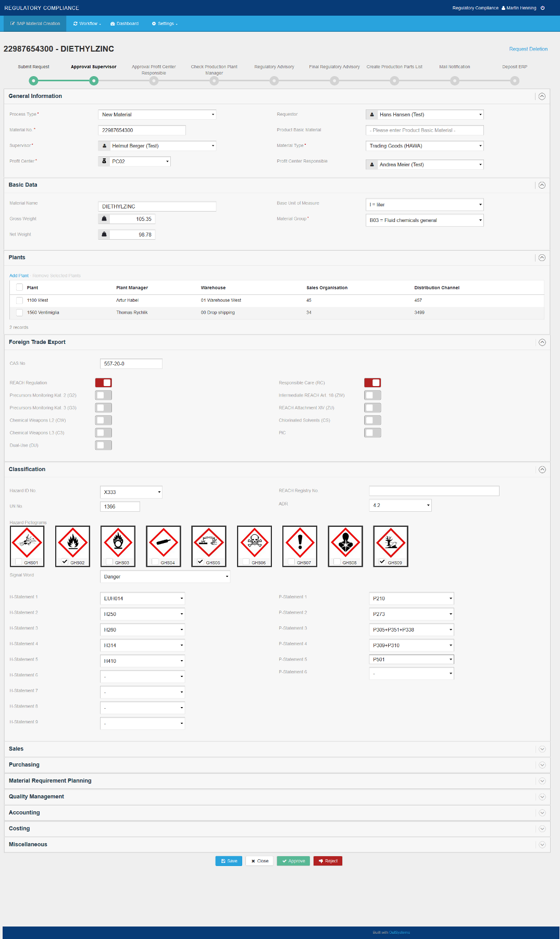The height and width of the screenshot is (939, 560).
Task: Click the Save button
Action: click(x=229, y=861)
